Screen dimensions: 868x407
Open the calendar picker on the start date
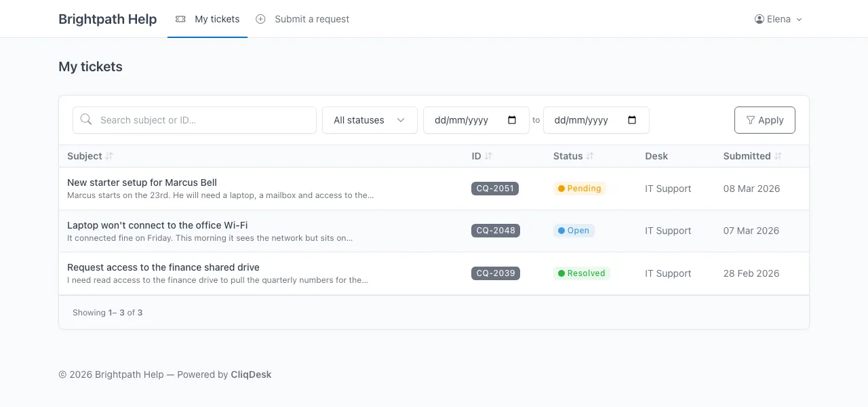[x=512, y=120]
